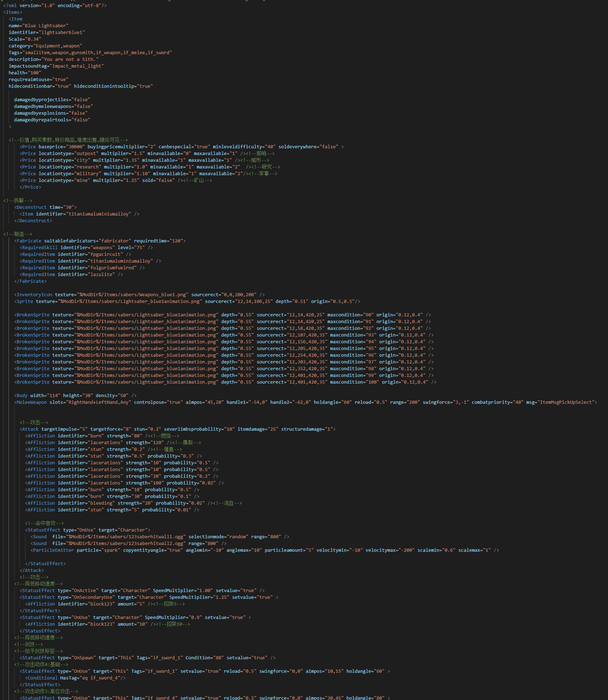Click the closing </Attack> tag
608x700 pixels.
[x=32, y=570]
